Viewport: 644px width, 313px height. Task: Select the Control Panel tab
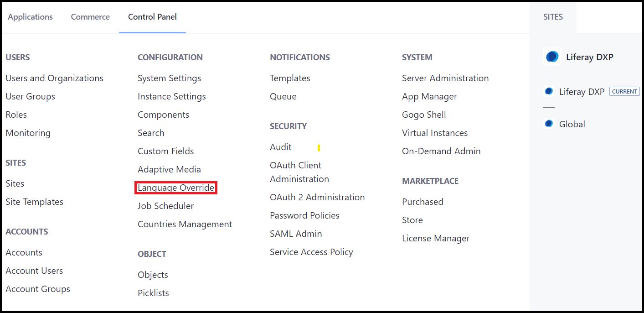(x=152, y=17)
